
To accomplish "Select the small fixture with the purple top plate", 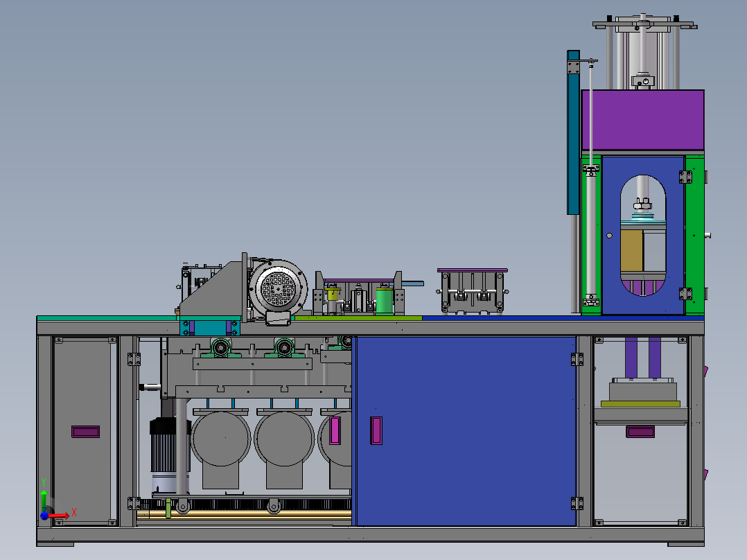I will tap(473, 290).
